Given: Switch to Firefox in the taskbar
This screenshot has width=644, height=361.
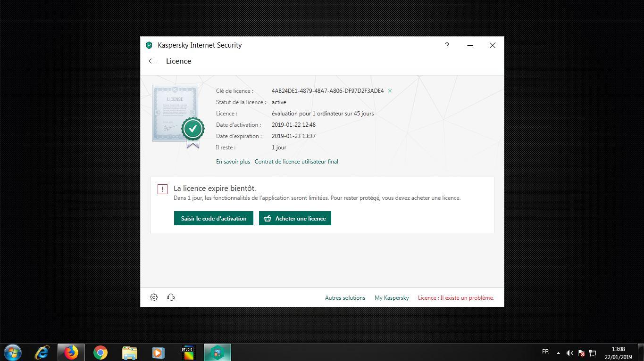Looking at the screenshot, I should (x=71, y=353).
